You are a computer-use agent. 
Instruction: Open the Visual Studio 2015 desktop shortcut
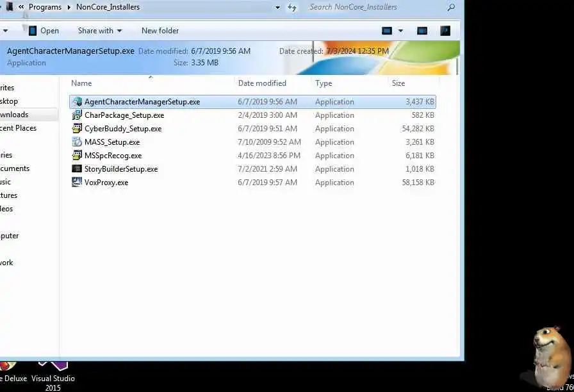(x=53, y=377)
